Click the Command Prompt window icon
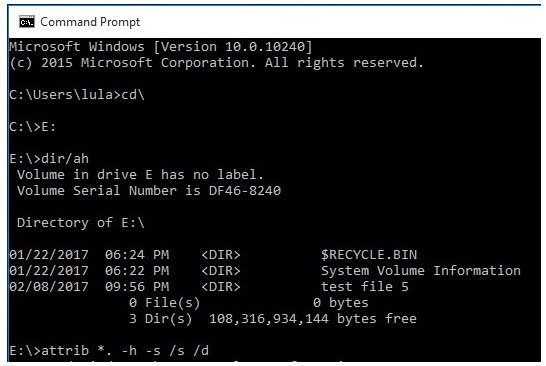Viewport: 546px width, 366px height. click(27, 22)
